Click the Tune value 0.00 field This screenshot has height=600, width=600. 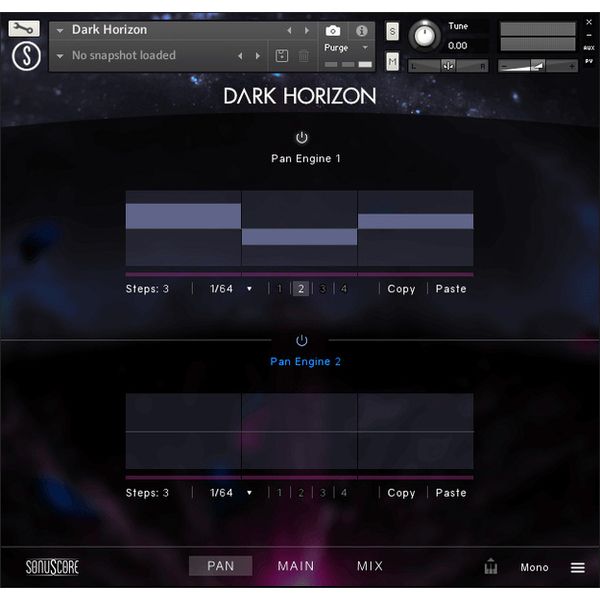(x=458, y=46)
